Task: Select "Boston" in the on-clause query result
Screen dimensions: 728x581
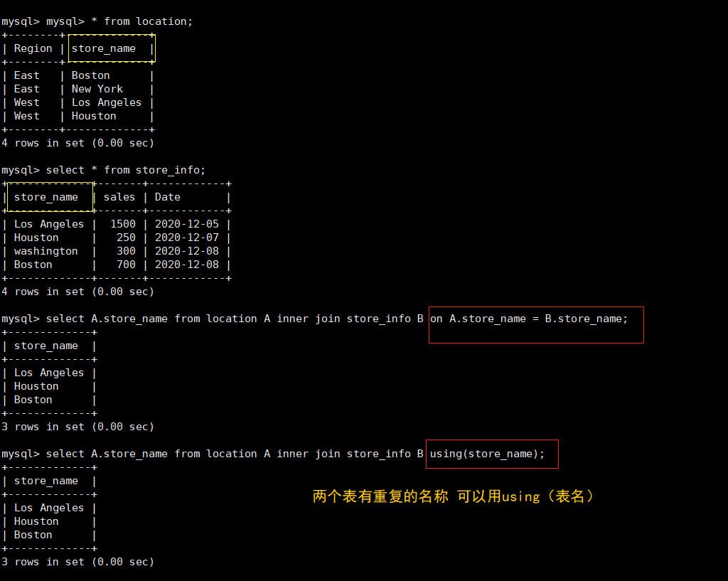Action: click(x=33, y=400)
